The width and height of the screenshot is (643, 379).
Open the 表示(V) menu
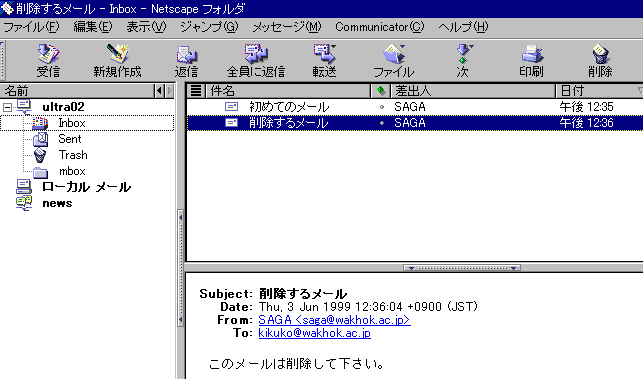click(x=146, y=27)
